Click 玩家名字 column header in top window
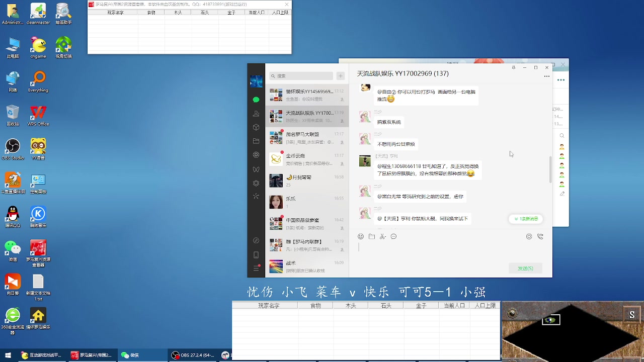This screenshot has width=644, height=362. pyautogui.click(x=115, y=13)
